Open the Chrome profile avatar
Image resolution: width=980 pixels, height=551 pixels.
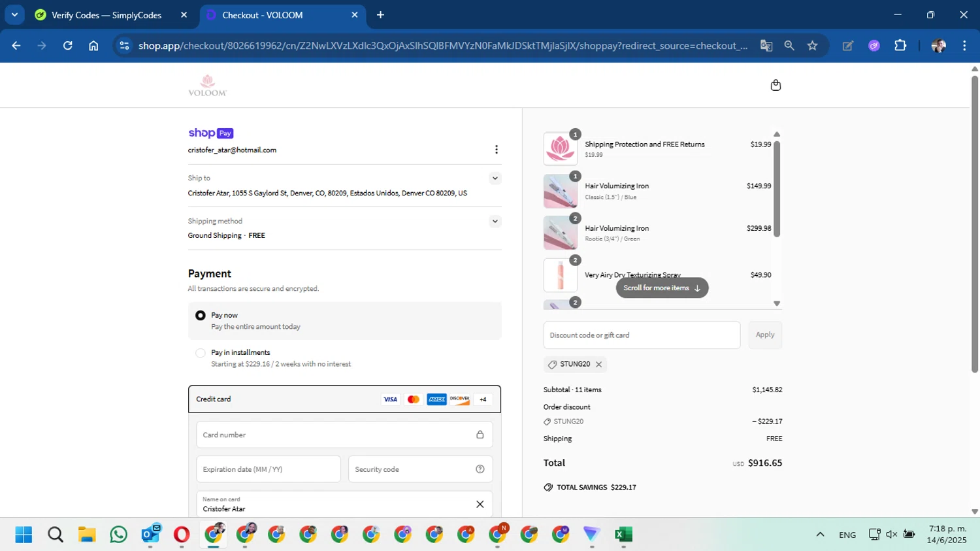[x=939, y=46]
